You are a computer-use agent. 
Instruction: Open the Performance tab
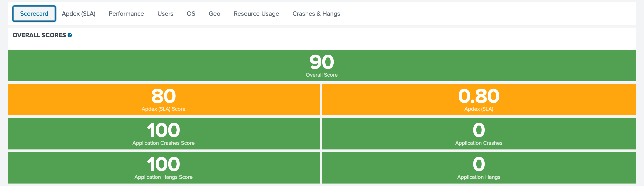126,14
